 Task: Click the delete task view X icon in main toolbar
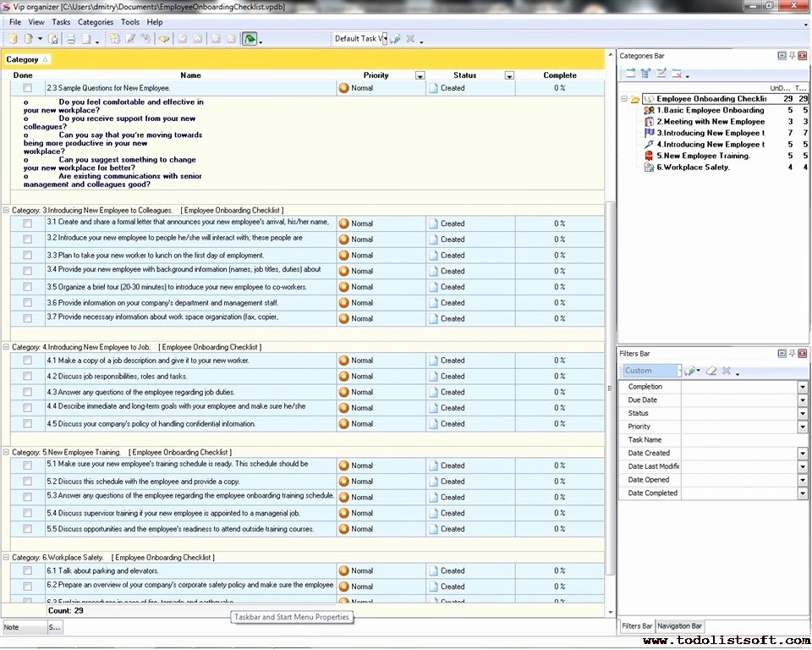[410, 38]
